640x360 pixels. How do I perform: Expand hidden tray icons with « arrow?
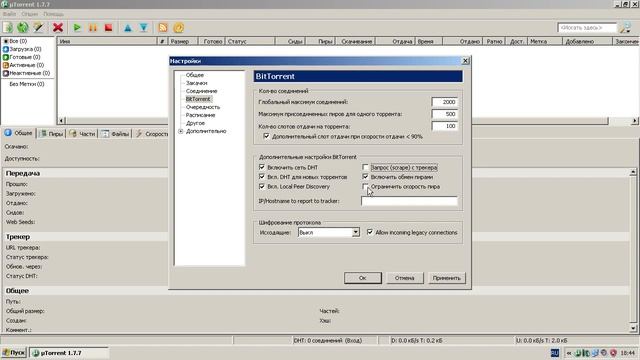coord(569,353)
